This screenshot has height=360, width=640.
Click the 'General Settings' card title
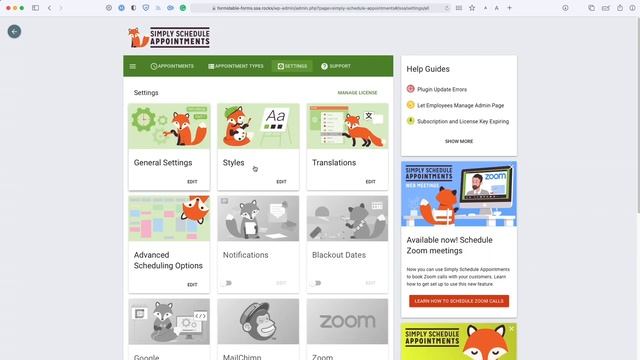[163, 162]
